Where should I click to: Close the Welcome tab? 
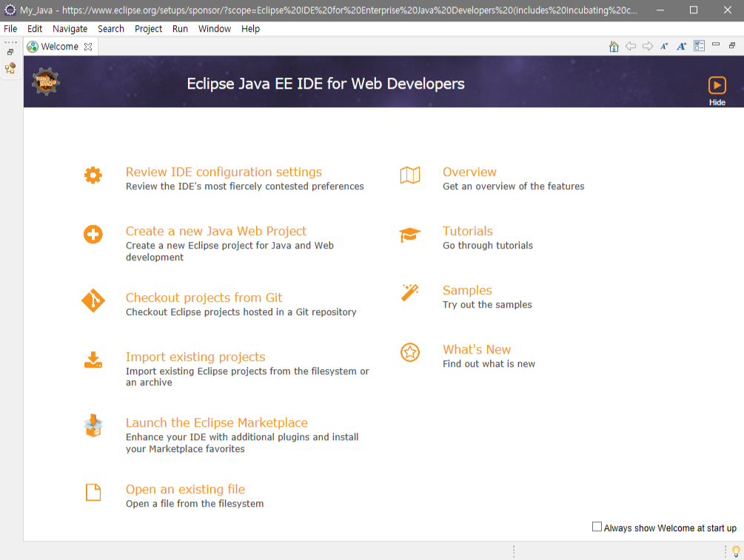tap(88, 47)
